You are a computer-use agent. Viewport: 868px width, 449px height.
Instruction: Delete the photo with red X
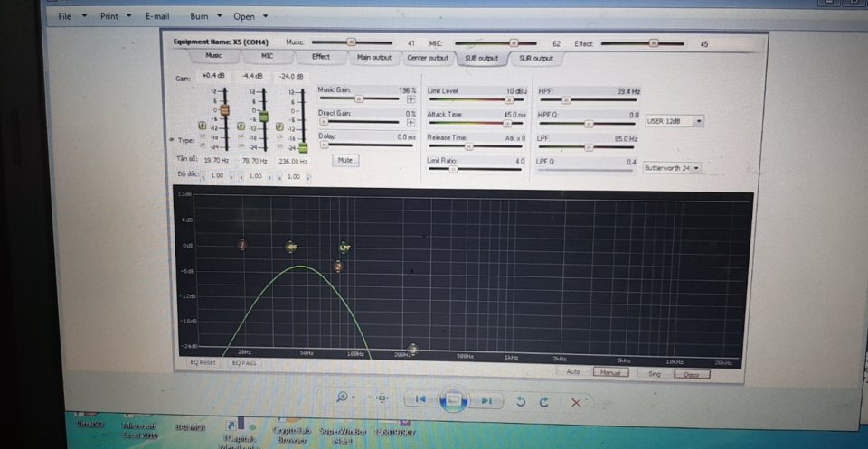576,403
